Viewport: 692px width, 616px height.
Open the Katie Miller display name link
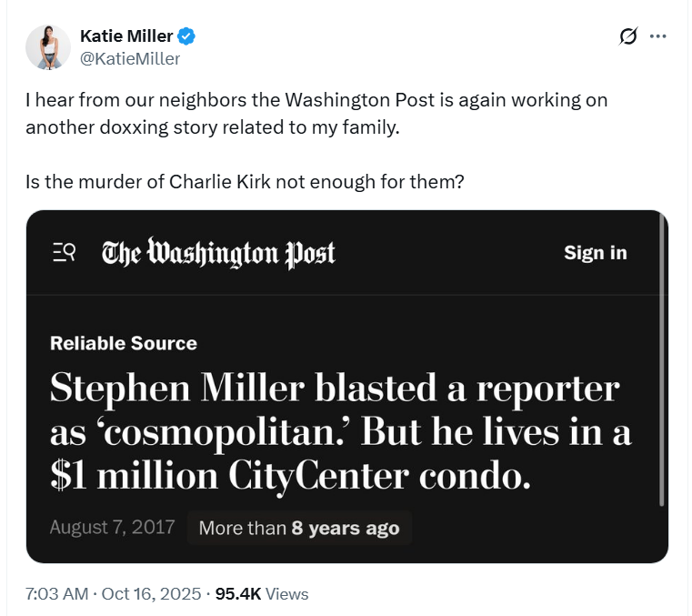click(x=125, y=36)
